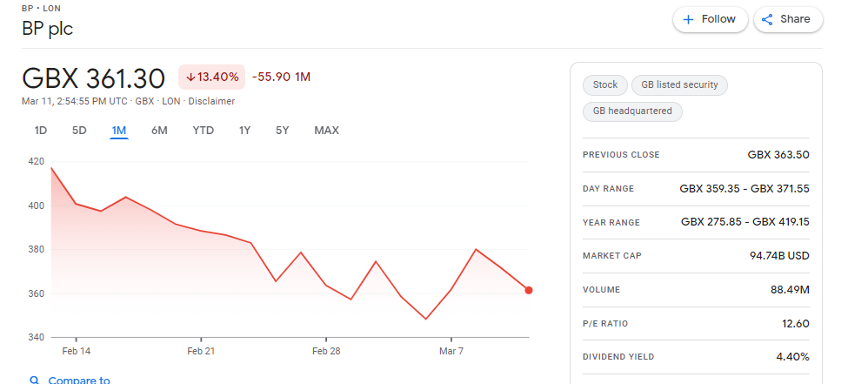Show MAX range chart
The image size is (868, 384).
(x=327, y=131)
